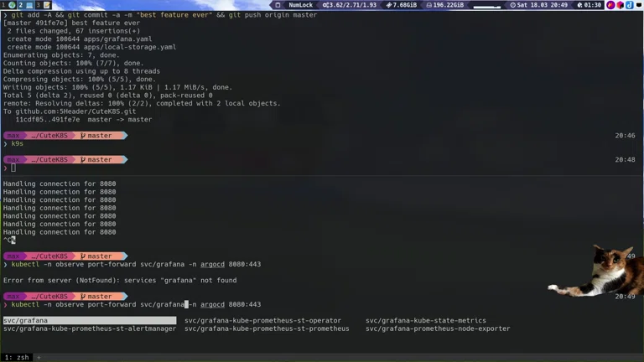Viewport: 644px width, 362px height.
Task: Click the ^C interrupt marker line
Action: tap(9, 240)
